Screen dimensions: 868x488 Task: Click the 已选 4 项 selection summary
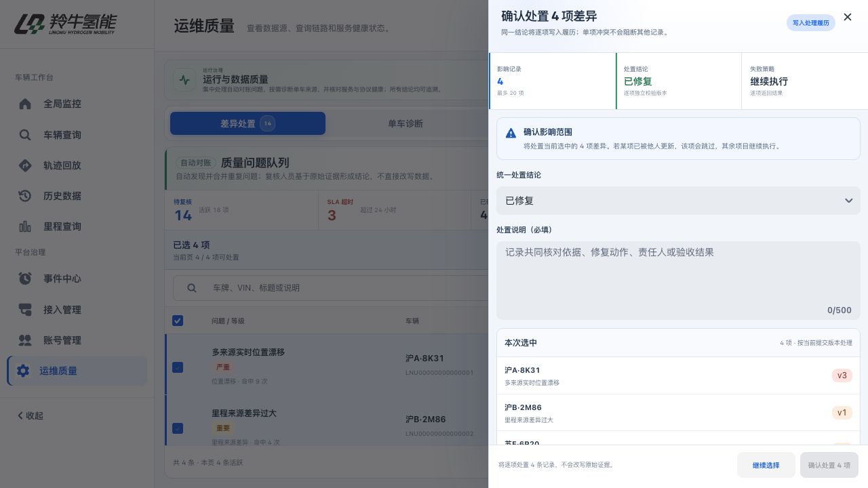tap(191, 245)
